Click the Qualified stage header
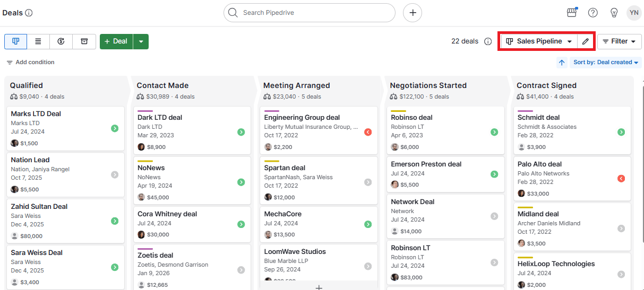 pos(27,85)
